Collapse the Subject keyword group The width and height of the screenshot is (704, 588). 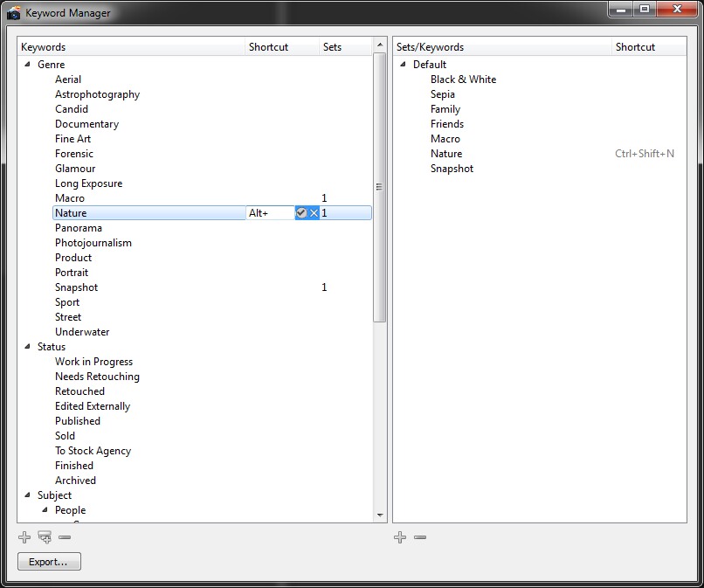click(27, 495)
